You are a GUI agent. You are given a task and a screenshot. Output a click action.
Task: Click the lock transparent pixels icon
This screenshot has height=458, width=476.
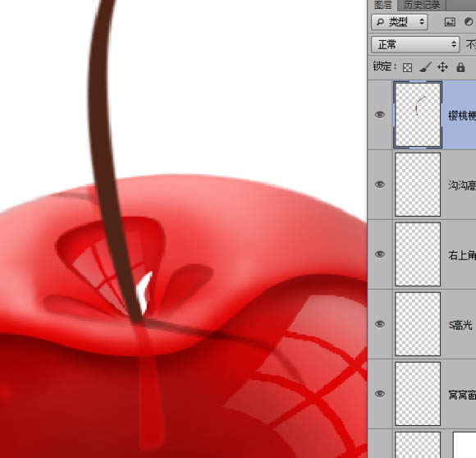pos(407,67)
